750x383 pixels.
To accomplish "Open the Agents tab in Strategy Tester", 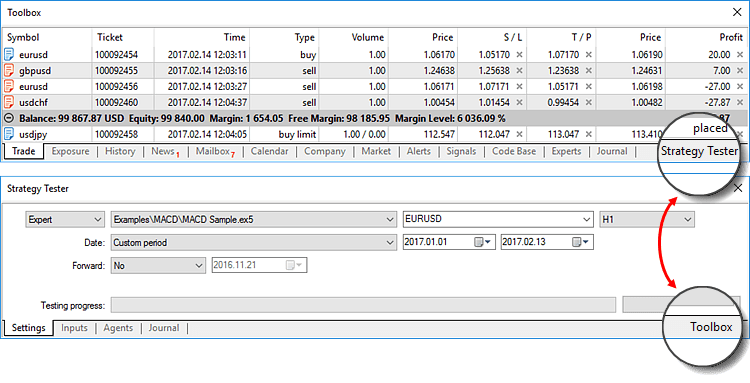I will [x=118, y=328].
